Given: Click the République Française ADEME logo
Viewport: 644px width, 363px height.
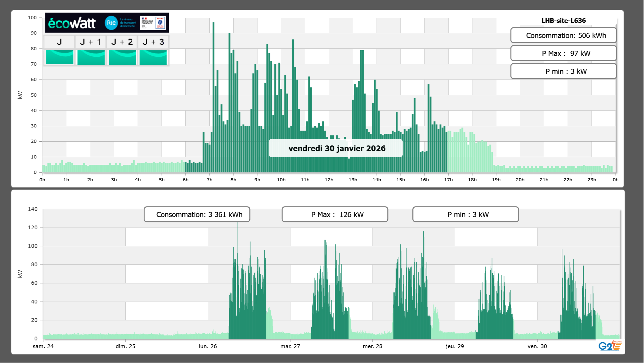Looking at the screenshot, I should coord(153,23).
